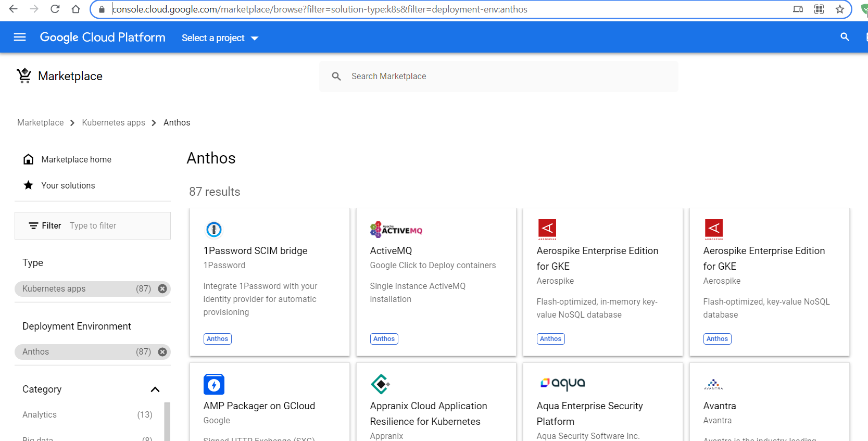Click the Appranix diamond logo
The image size is (868, 441).
(x=381, y=384)
